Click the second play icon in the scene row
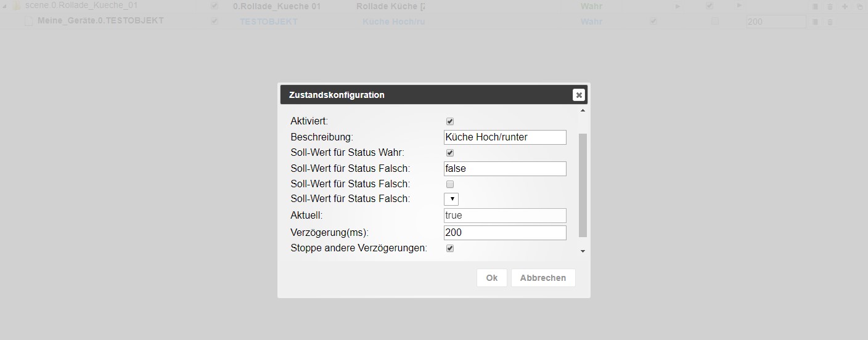868x340 pixels. (x=739, y=6)
